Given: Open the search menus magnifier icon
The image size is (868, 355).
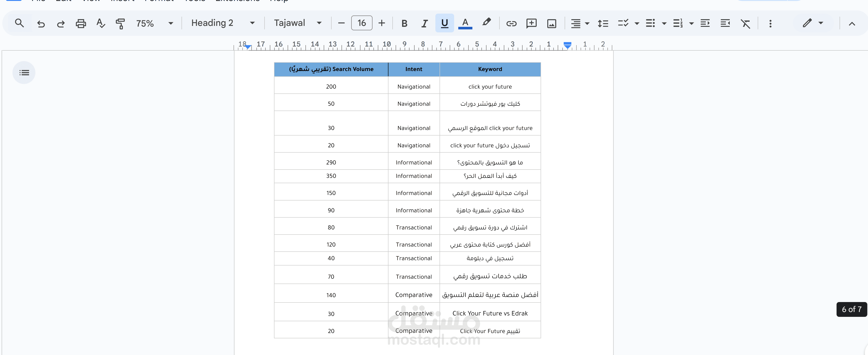Looking at the screenshot, I should 19,23.
